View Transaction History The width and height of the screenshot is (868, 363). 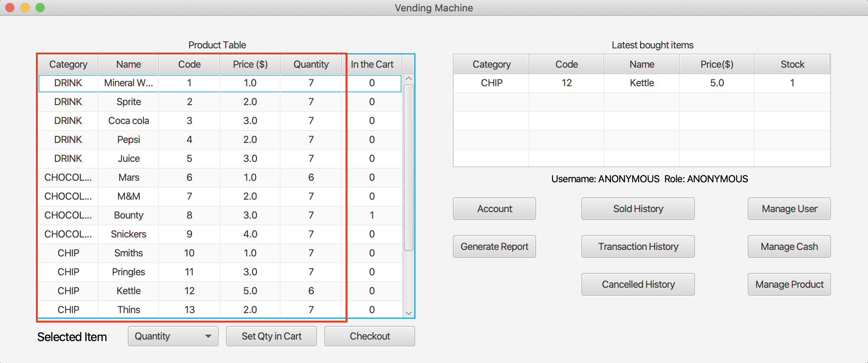[x=638, y=247]
